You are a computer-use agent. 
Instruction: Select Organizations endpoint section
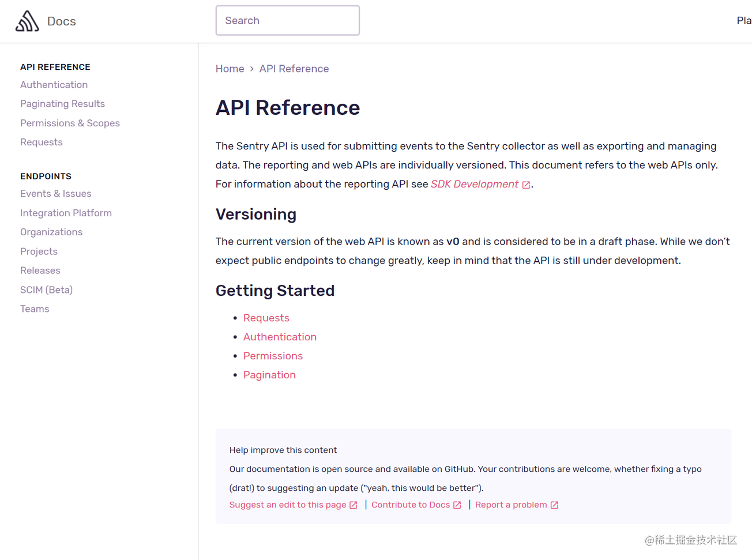[x=51, y=232]
